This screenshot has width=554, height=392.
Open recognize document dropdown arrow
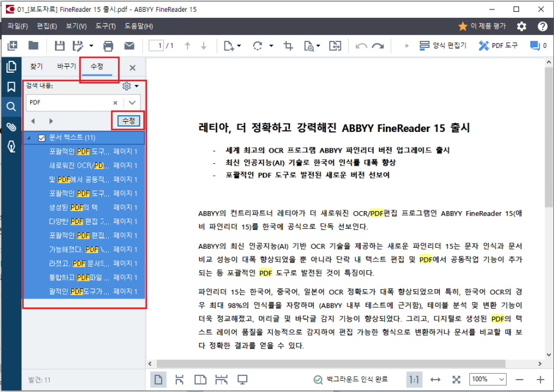(x=318, y=46)
